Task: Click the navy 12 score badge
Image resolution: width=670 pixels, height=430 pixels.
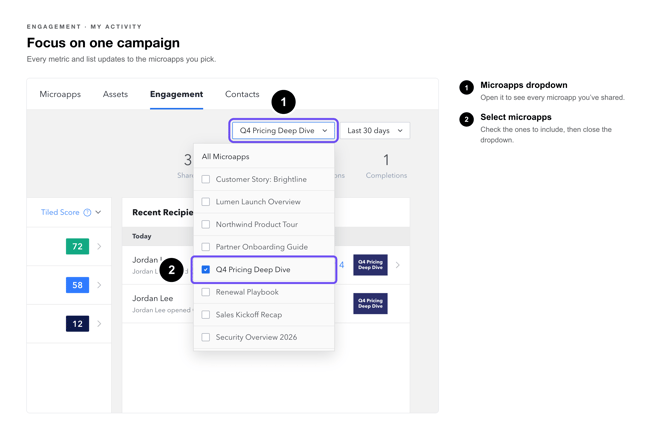Action: coord(77,324)
